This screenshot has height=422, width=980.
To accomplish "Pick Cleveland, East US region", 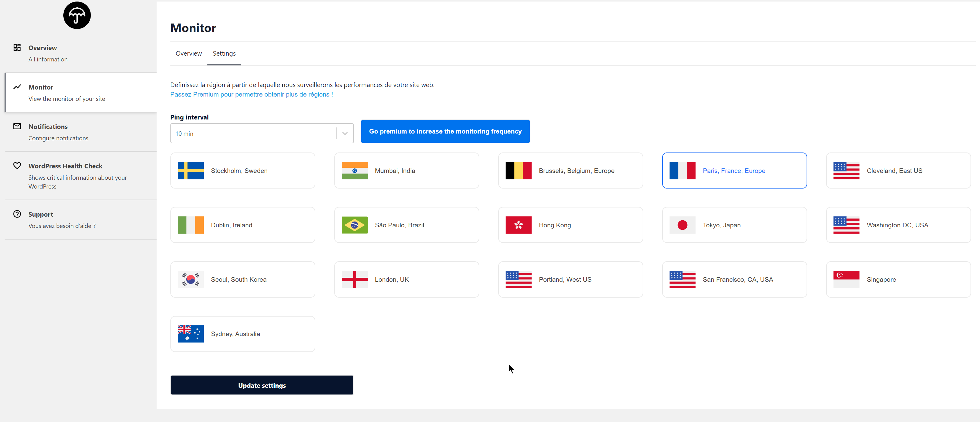I will pyautogui.click(x=899, y=171).
